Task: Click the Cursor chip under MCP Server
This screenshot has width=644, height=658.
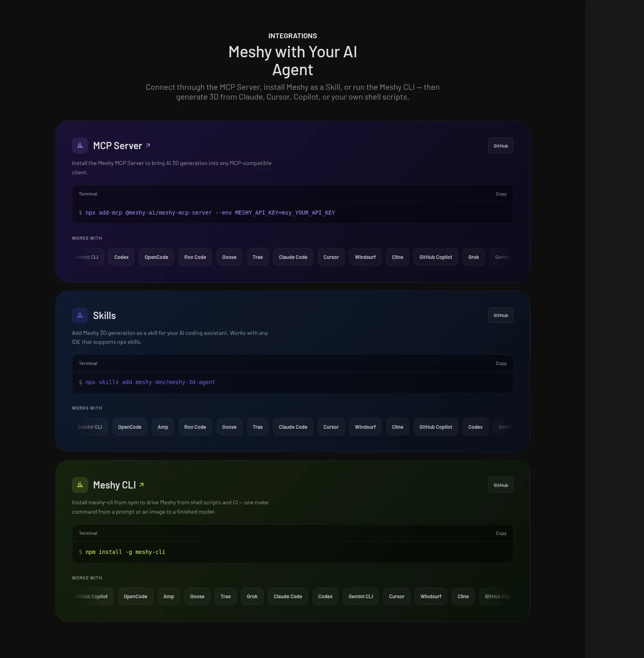Action: [331, 257]
